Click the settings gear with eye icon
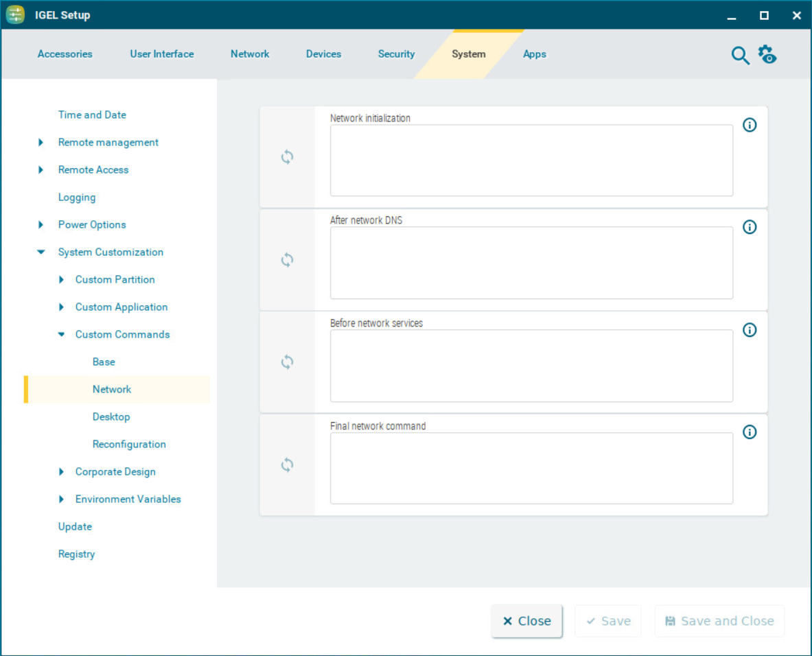 (767, 54)
